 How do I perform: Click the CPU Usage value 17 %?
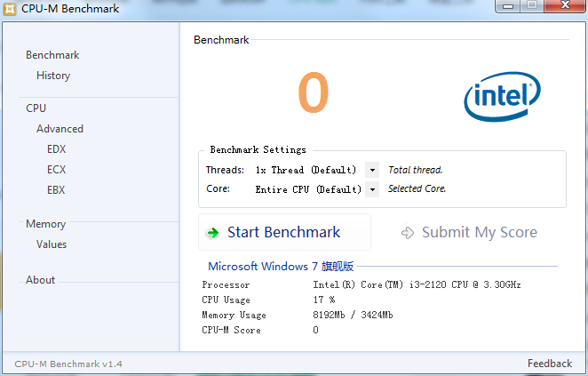pos(324,300)
